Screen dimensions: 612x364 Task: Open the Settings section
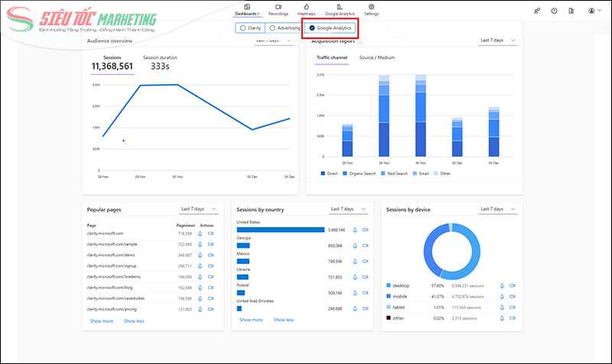tap(371, 10)
